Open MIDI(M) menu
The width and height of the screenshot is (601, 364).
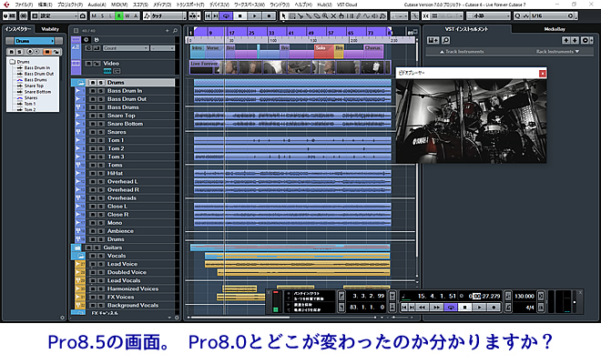click(119, 5)
